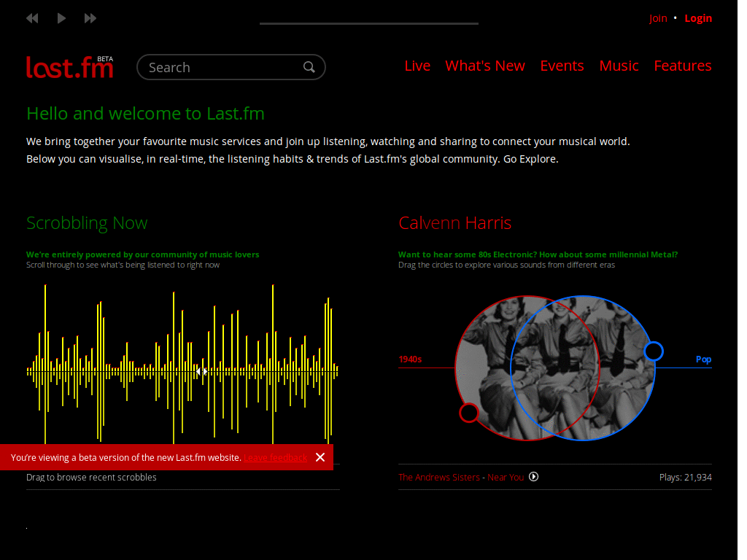The image size is (747, 560).
Task: Click the Hello and welcome to Last.fm heading
Action: click(145, 114)
